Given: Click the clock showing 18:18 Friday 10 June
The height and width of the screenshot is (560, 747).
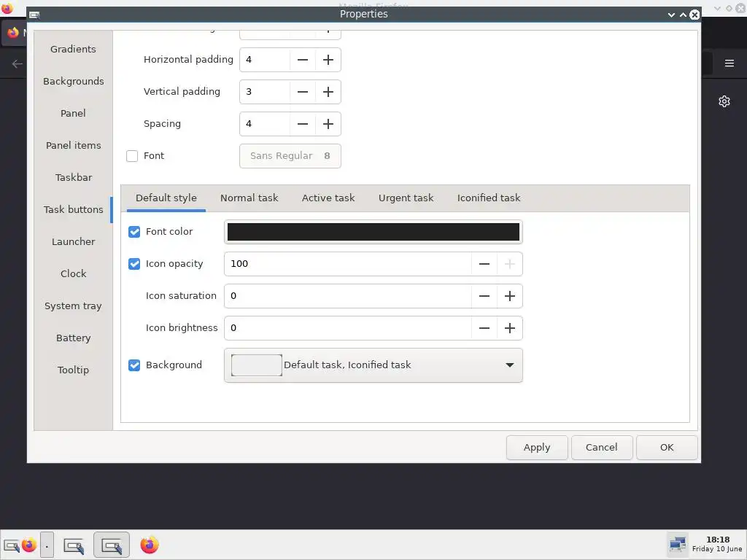Looking at the screenshot, I should click(x=718, y=544).
